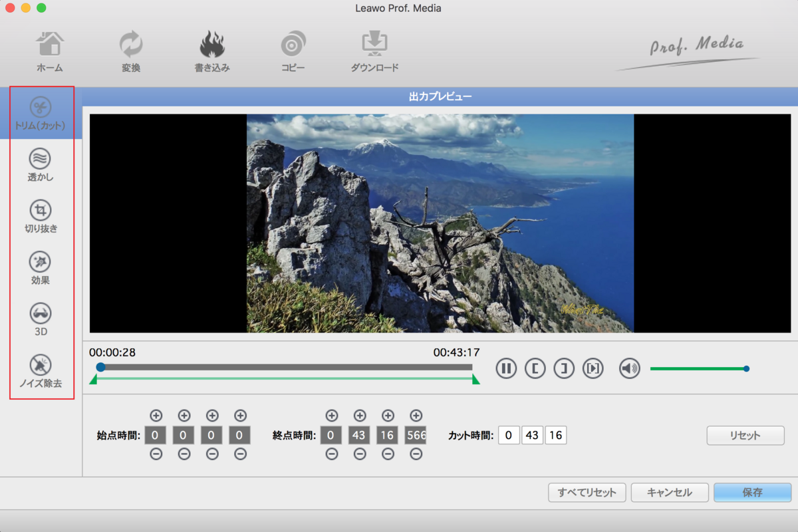Open the ダウンロード download module

(x=374, y=52)
